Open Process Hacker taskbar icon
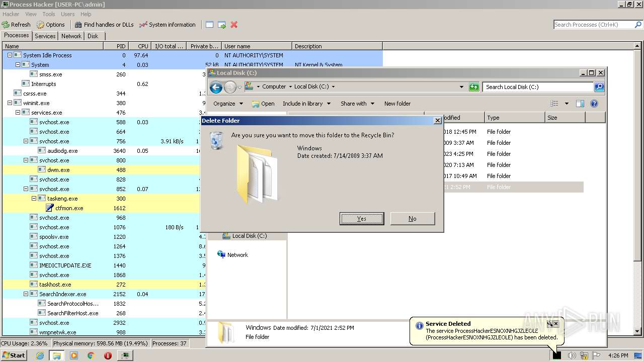The width and height of the screenshot is (644, 362). [x=125, y=355]
